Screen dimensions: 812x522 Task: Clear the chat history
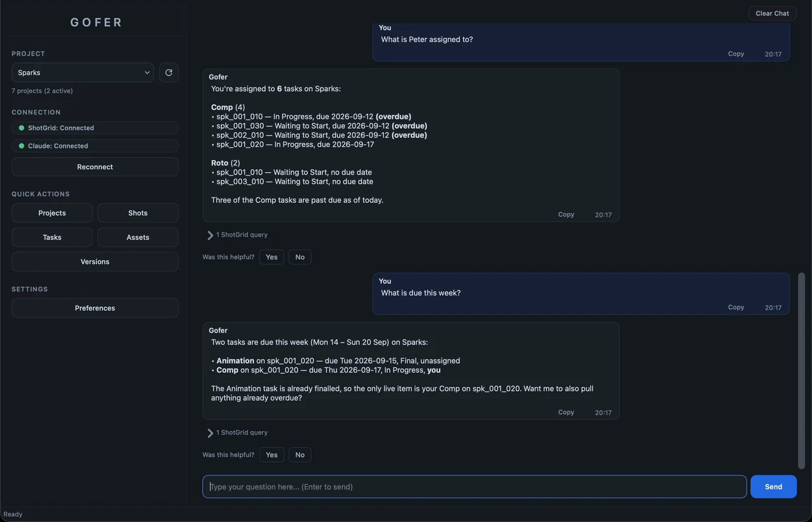(773, 13)
